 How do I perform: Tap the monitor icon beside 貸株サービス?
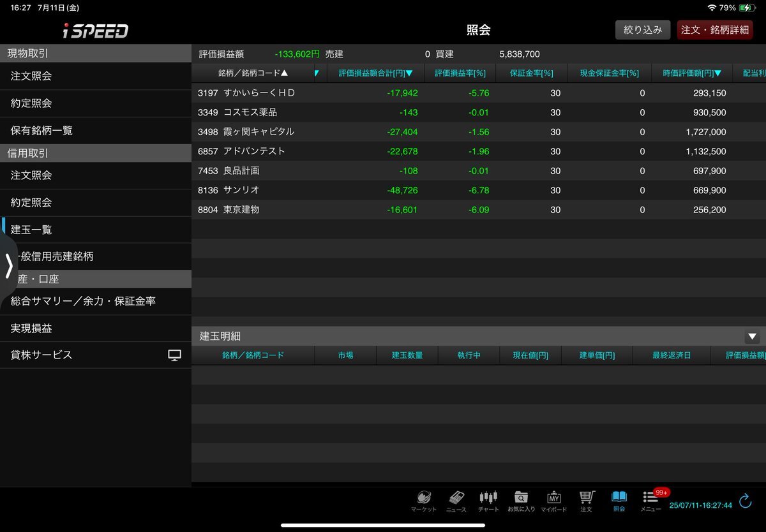[174, 355]
